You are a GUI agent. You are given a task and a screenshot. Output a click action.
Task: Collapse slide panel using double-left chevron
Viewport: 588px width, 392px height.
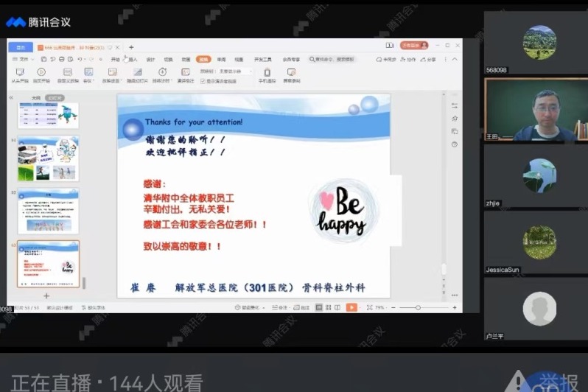coord(11,97)
